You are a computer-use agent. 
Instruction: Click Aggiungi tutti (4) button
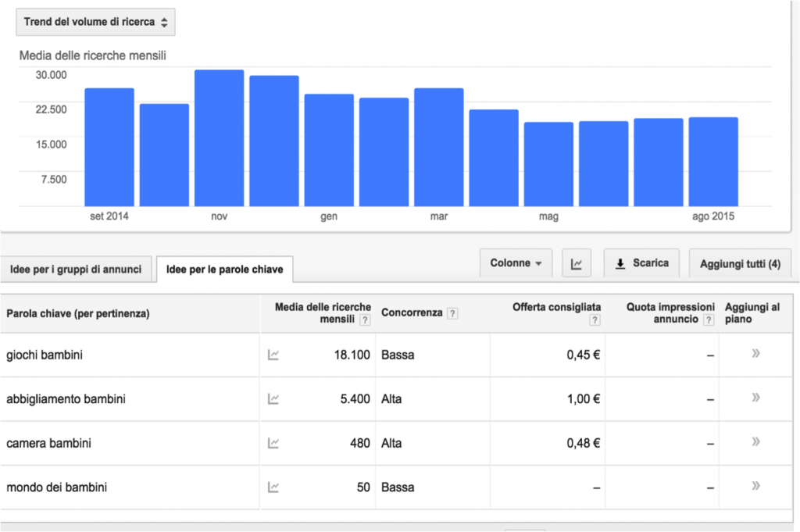coord(740,264)
